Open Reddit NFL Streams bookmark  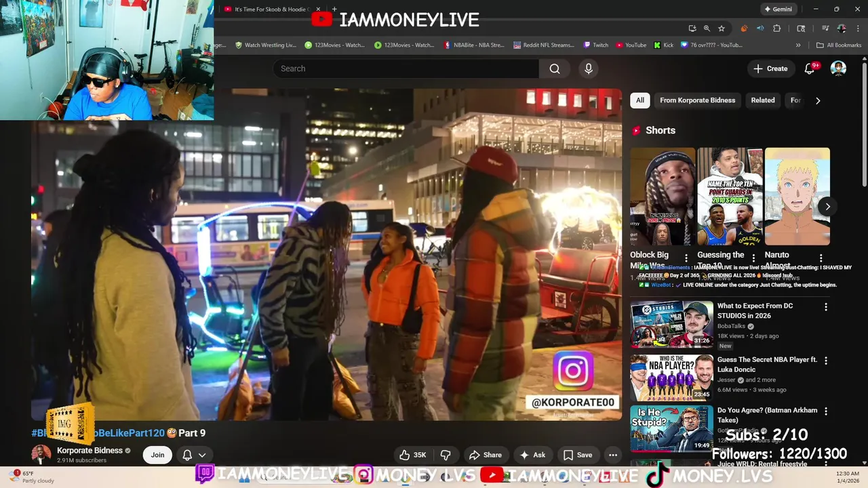point(543,45)
